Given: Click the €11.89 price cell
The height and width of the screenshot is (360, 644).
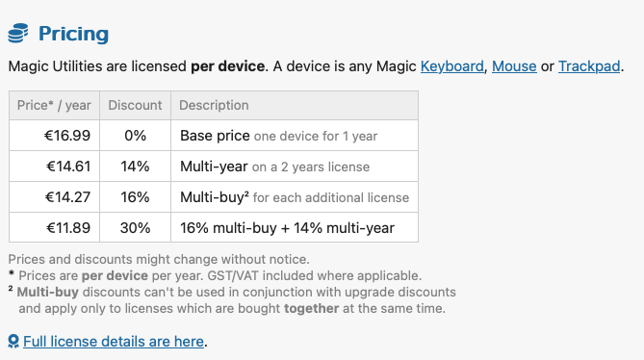Looking at the screenshot, I should (54, 227).
